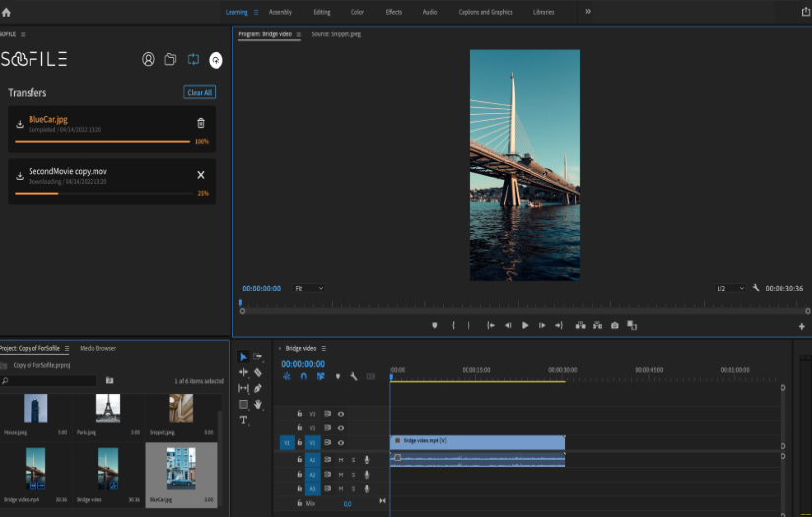Image resolution: width=812 pixels, height=517 pixels.
Task: Select the Track Select Forward tool
Action: point(257,356)
